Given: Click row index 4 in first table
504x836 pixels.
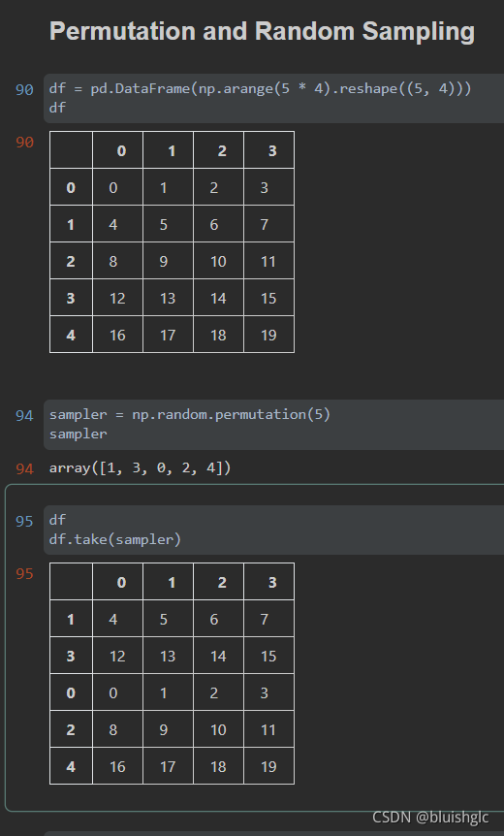Looking at the screenshot, I should 71,335.
